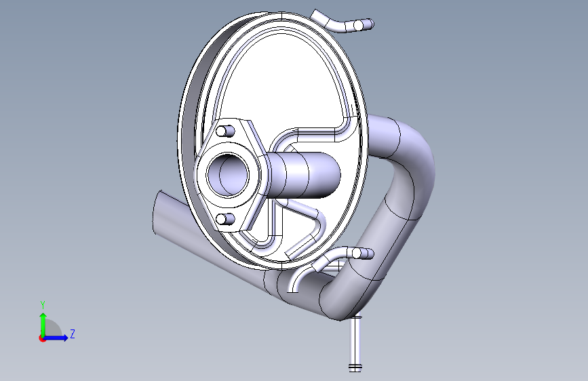
Task: Select the small tube fitting at lower right of plate
Action: pyautogui.click(x=343, y=256)
